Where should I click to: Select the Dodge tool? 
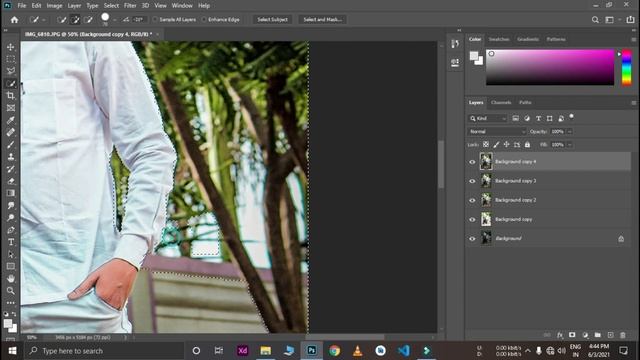[x=11, y=218]
